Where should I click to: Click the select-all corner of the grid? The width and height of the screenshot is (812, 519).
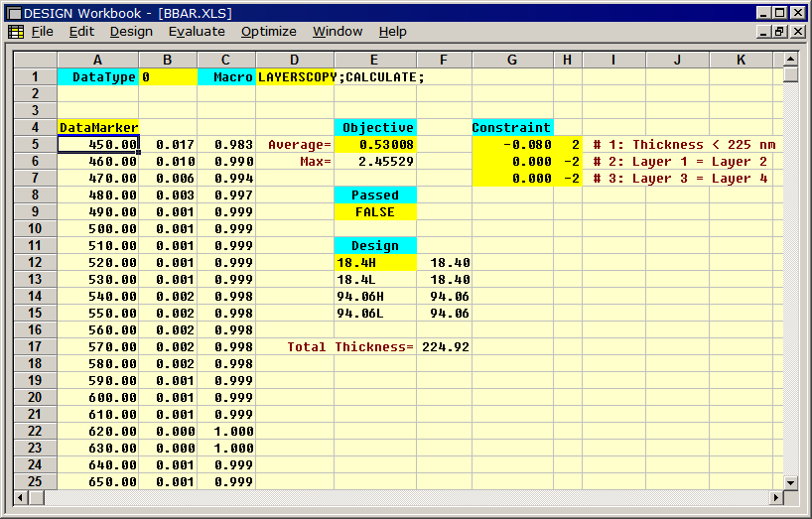pyautogui.click(x=35, y=60)
